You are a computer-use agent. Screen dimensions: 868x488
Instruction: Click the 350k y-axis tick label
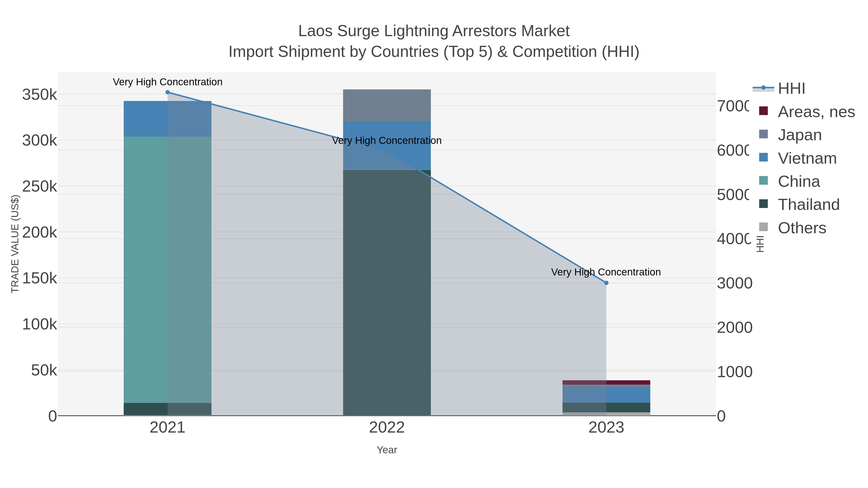click(x=40, y=95)
